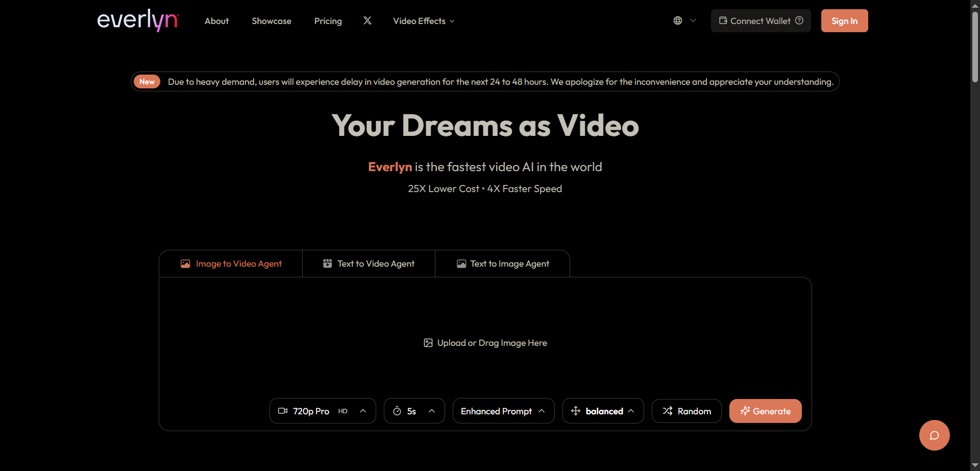
Task: Click the wallet icon in Connect Wallet
Action: tap(723, 20)
